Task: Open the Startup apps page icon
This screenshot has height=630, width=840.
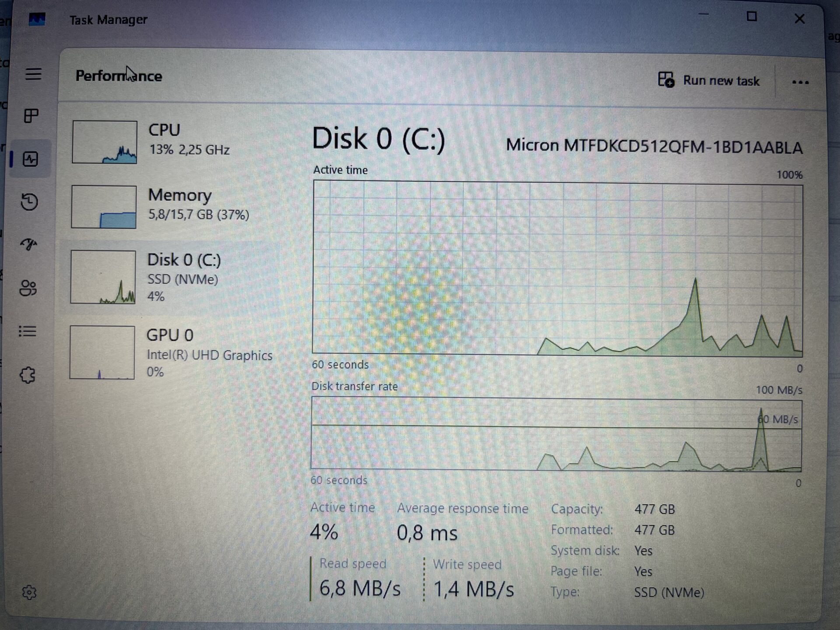Action: tap(29, 245)
